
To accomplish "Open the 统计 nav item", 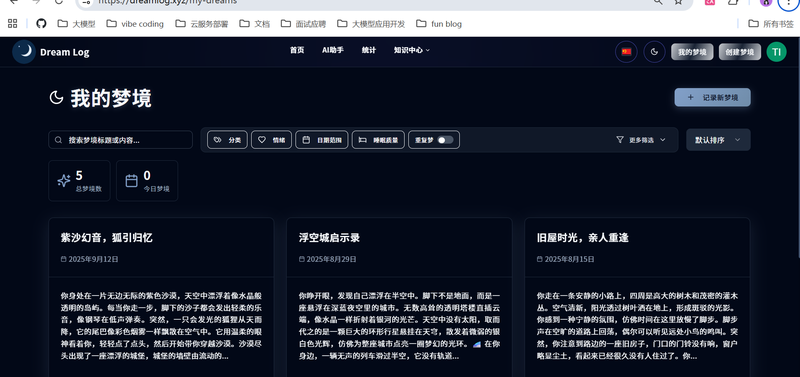I will pyautogui.click(x=368, y=50).
